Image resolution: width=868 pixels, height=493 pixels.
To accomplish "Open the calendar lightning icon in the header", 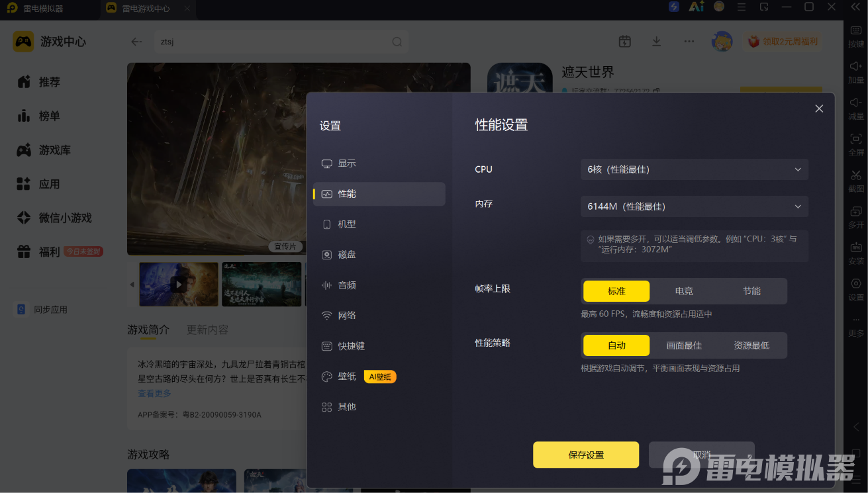I will 624,41.
